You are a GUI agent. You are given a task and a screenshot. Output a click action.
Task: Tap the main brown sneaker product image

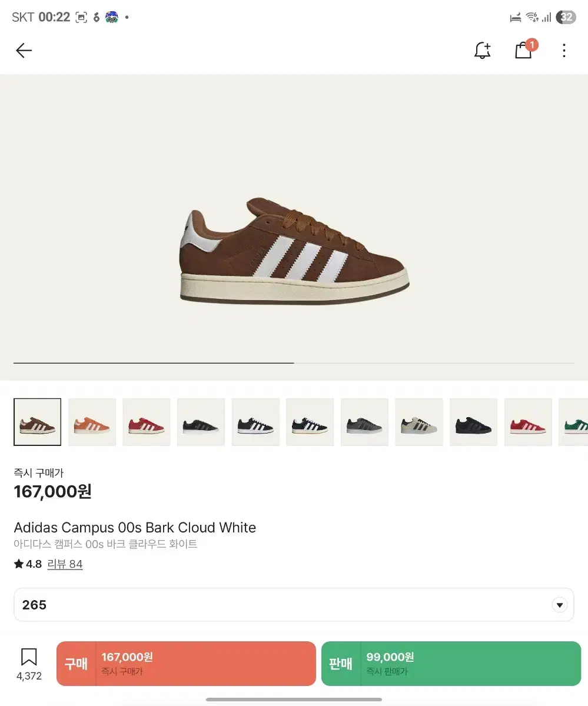(294, 252)
